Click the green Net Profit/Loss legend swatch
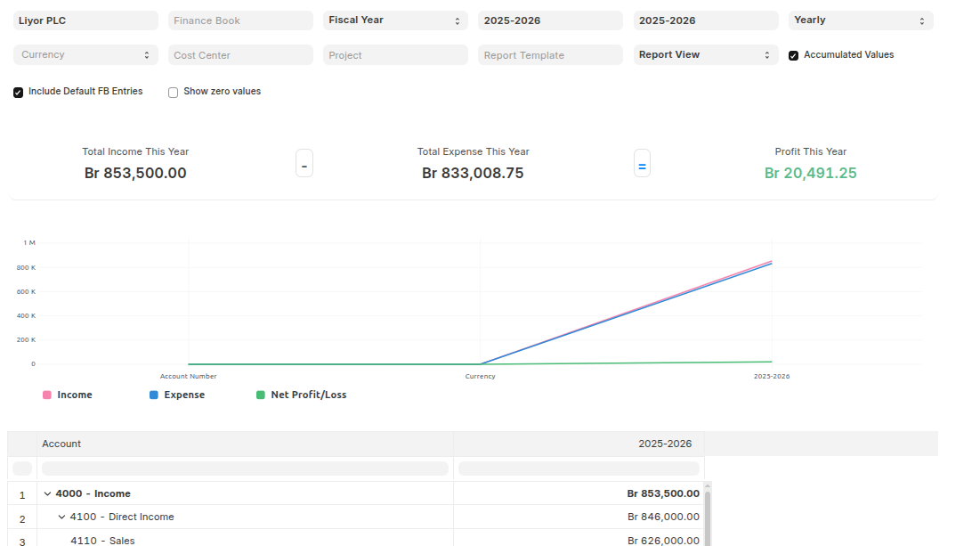The width and height of the screenshot is (980, 546). [261, 395]
